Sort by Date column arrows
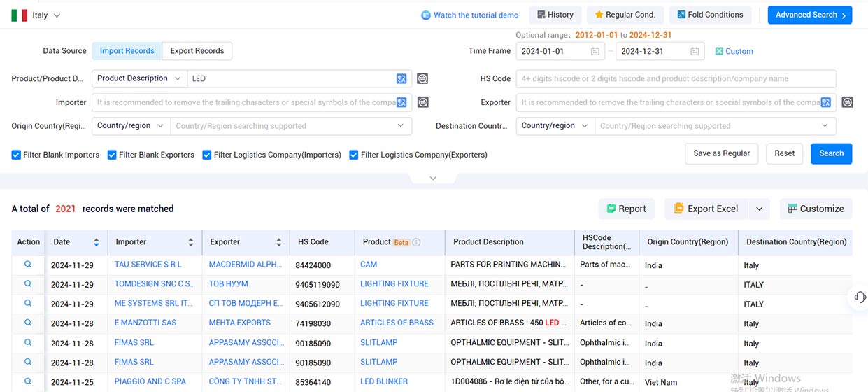Screen dimensions: 868x392 [96, 242]
